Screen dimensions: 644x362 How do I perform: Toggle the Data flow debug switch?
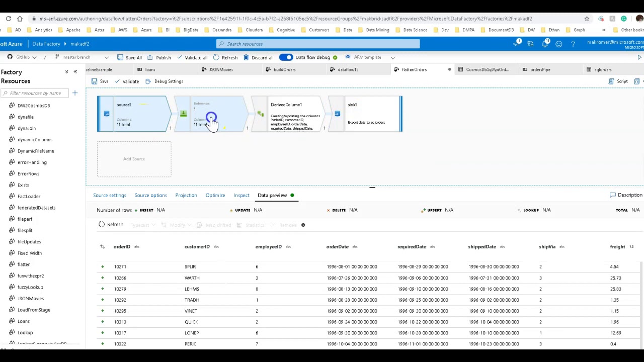pyautogui.click(x=286, y=57)
